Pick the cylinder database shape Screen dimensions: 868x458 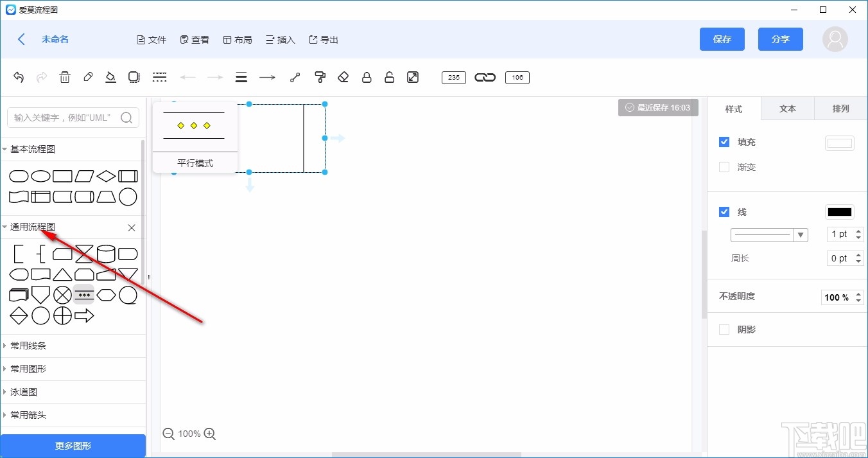tap(106, 254)
